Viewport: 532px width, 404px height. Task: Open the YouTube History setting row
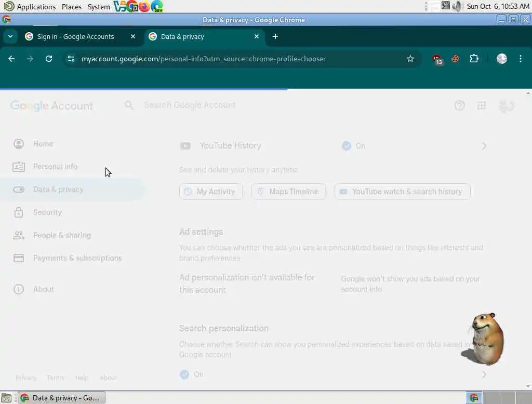pos(334,146)
